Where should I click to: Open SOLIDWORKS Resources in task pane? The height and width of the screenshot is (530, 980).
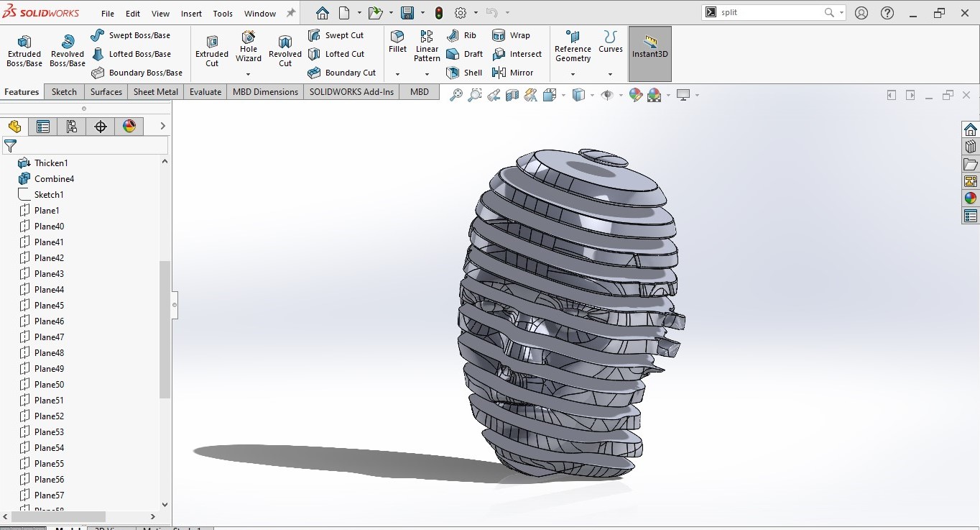point(971,129)
